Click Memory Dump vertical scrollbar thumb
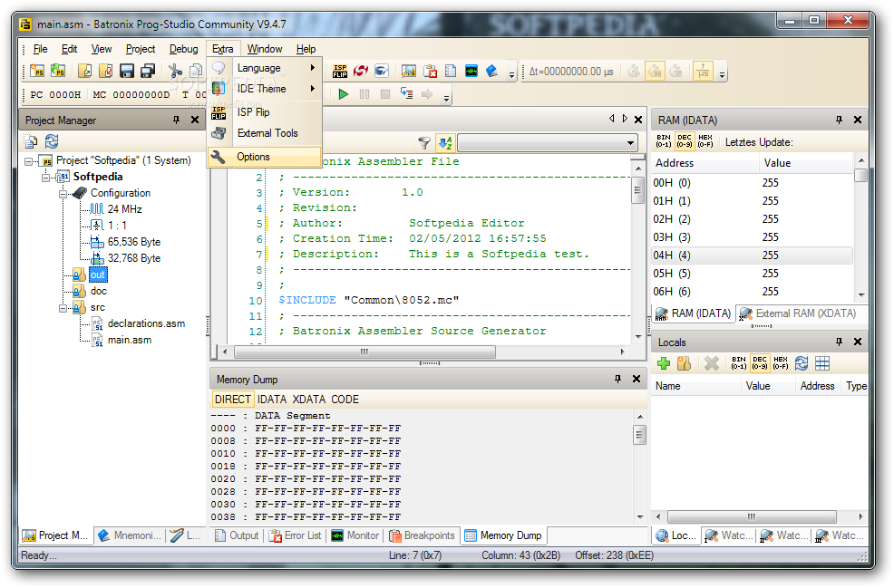The height and width of the screenshot is (588, 894). [640, 435]
